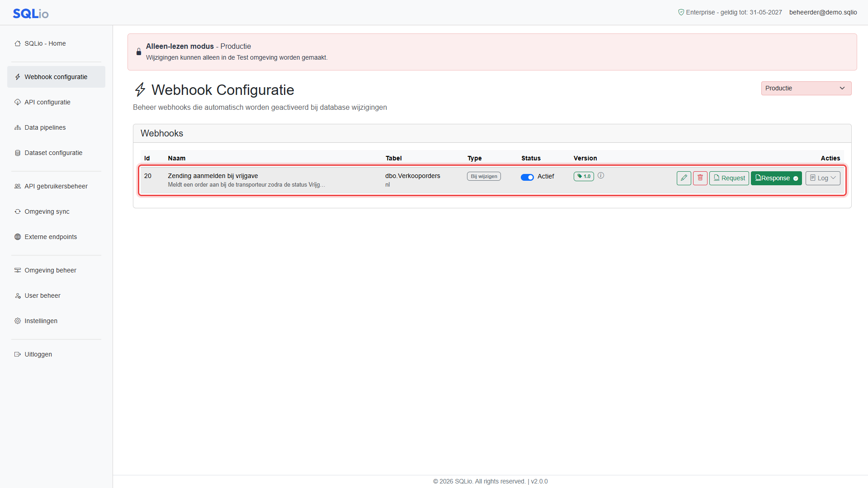Click the cloud icon for API configuratie
The width and height of the screenshot is (868, 488).
click(18, 103)
